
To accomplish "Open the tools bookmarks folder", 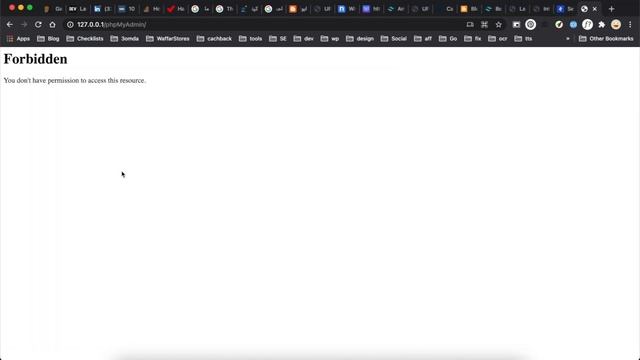I will pos(251,39).
